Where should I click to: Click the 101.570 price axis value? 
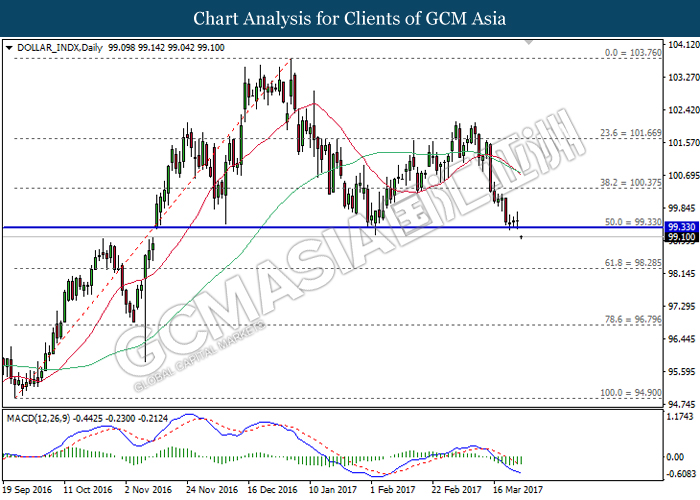click(683, 142)
